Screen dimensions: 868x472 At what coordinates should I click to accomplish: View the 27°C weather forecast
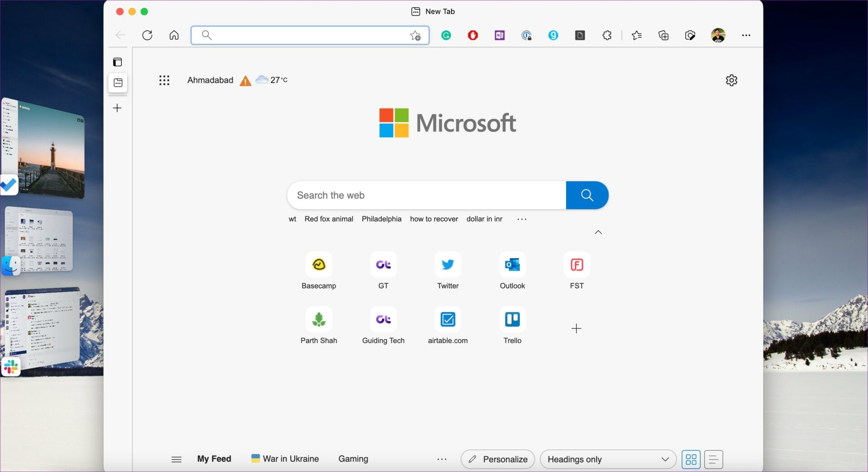tap(272, 80)
